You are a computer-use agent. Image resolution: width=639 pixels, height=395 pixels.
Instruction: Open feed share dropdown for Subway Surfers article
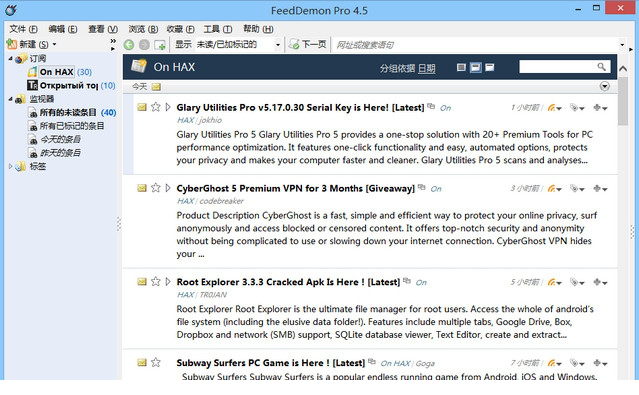point(555,363)
